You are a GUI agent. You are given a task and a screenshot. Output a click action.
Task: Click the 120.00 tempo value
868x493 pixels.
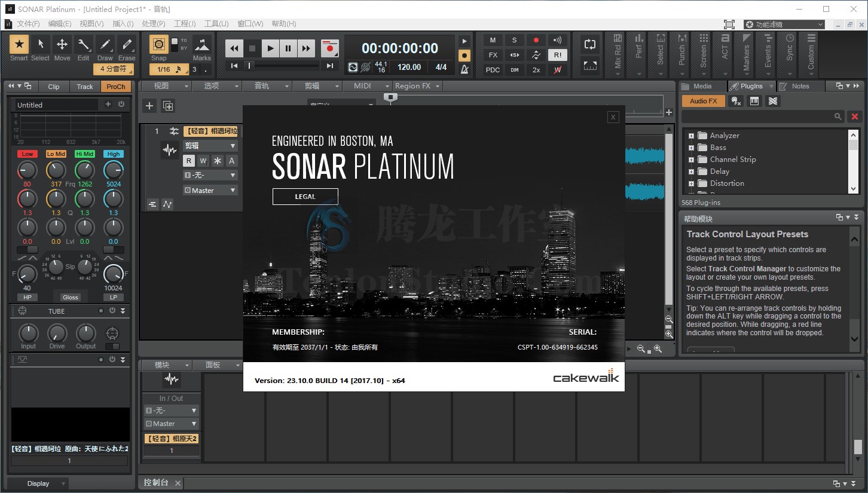click(409, 68)
